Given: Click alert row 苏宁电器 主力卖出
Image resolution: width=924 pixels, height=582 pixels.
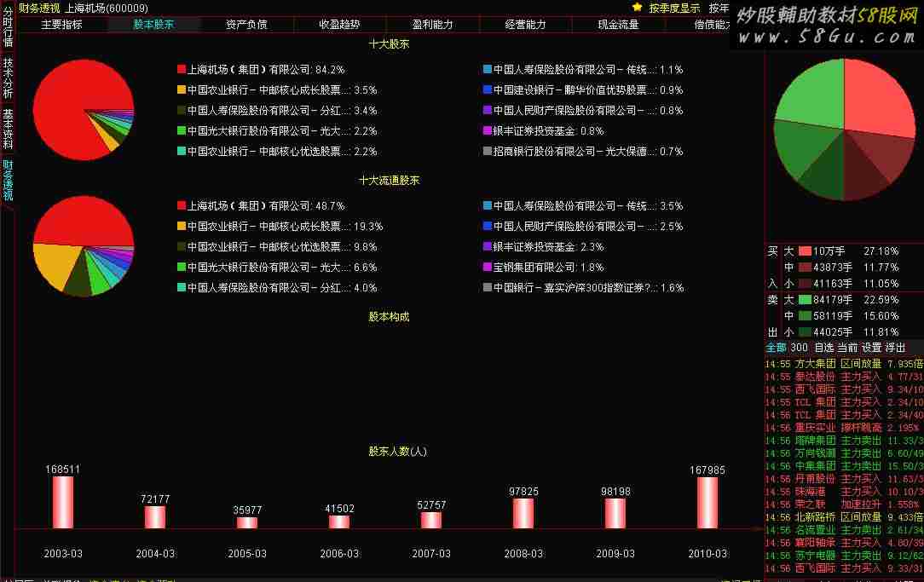Looking at the screenshot, I should [x=844, y=556].
